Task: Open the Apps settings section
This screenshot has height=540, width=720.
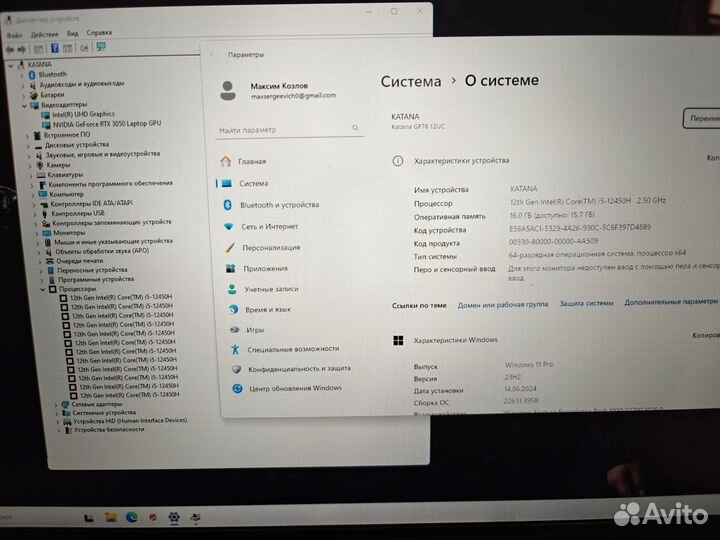Action: point(264,268)
